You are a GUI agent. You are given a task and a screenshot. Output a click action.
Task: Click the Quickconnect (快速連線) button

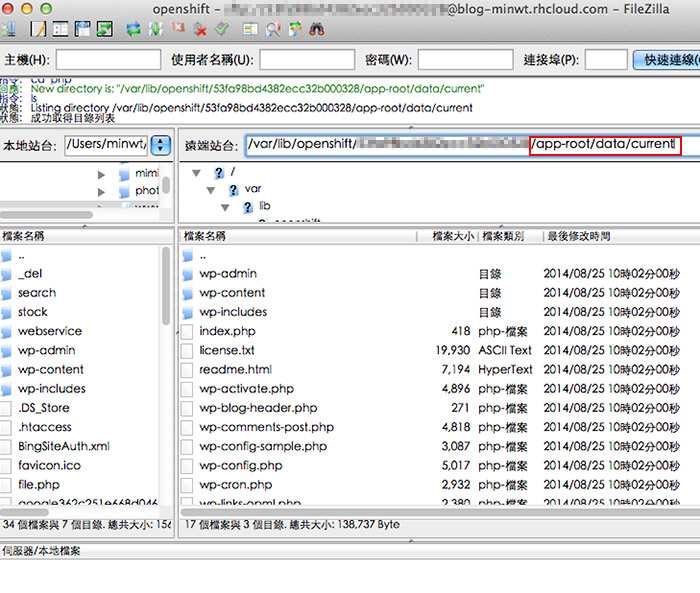click(x=667, y=60)
